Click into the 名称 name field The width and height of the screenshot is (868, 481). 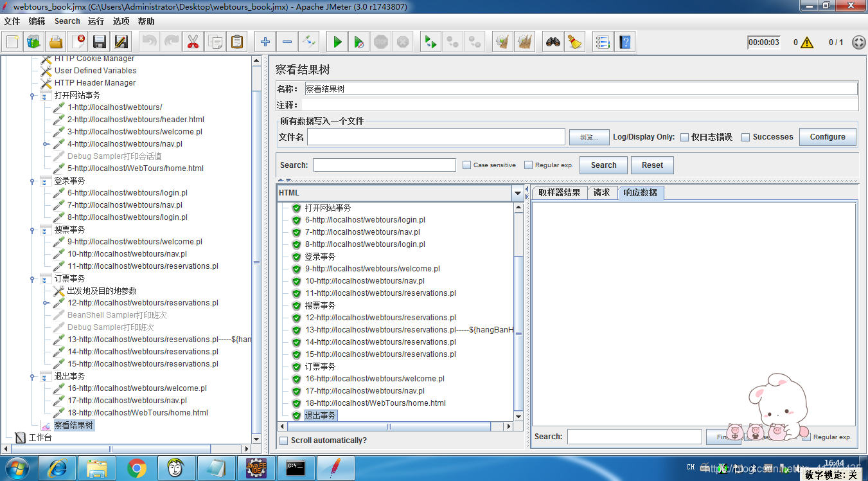pyautogui.click(x=581, y=89)
